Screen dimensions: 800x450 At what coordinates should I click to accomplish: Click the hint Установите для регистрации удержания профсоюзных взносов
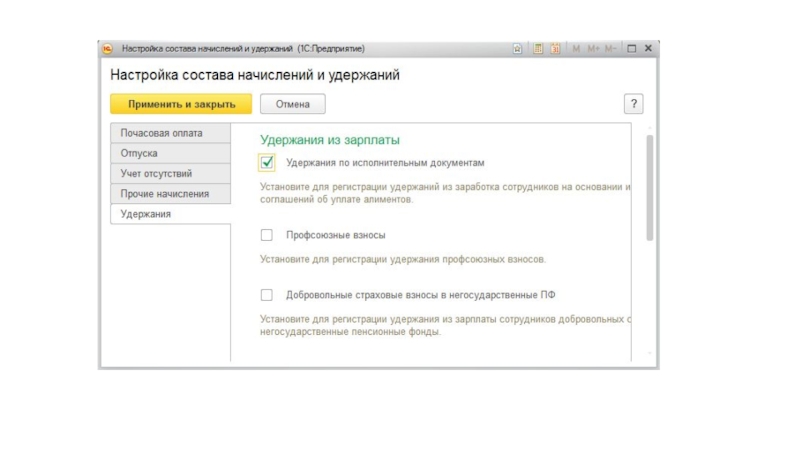pos(403,259)
